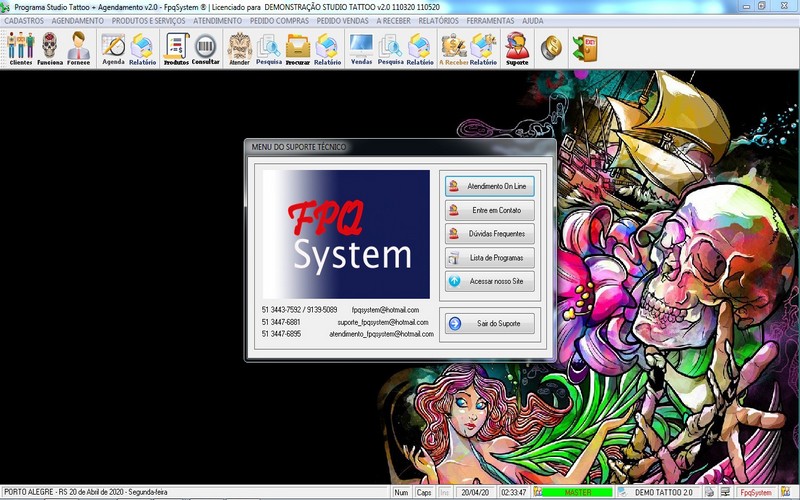Click the A Receber toolbar icon
Viewport: 800px width, 500px height.
(454, 47)
